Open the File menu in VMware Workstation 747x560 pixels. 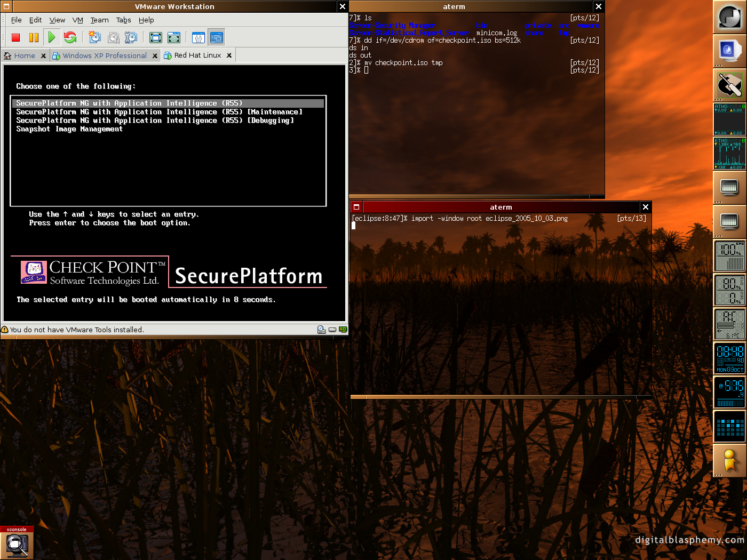coord(17,20)
